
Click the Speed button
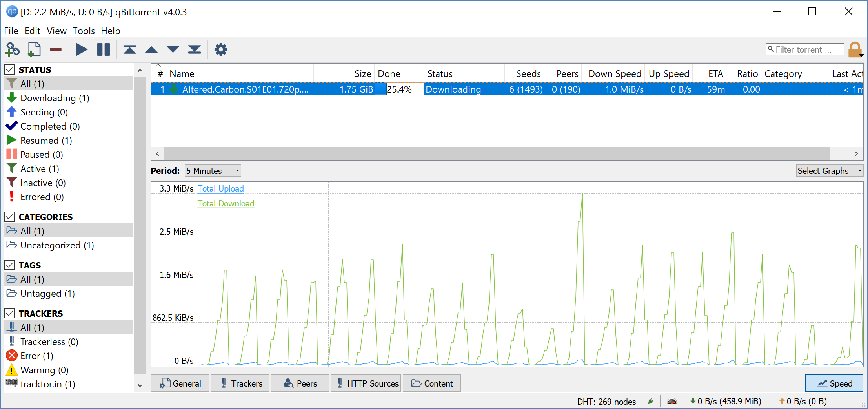[834, 383]
